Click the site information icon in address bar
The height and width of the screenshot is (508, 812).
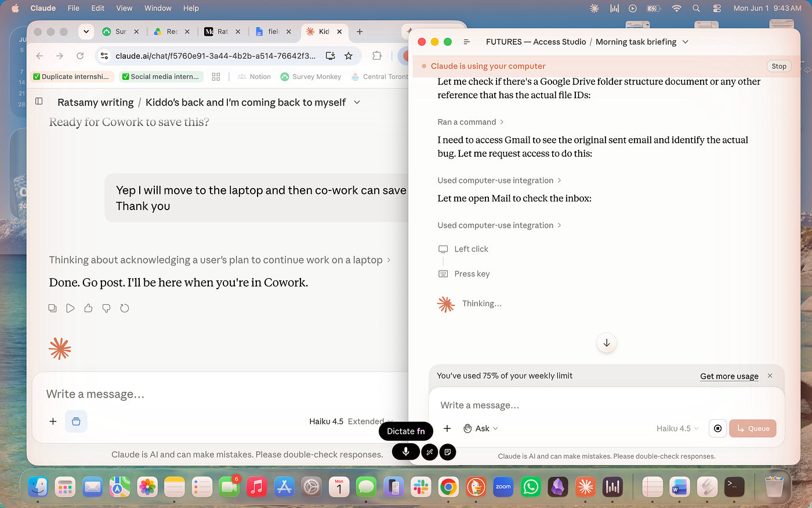[x=104, y=56]
